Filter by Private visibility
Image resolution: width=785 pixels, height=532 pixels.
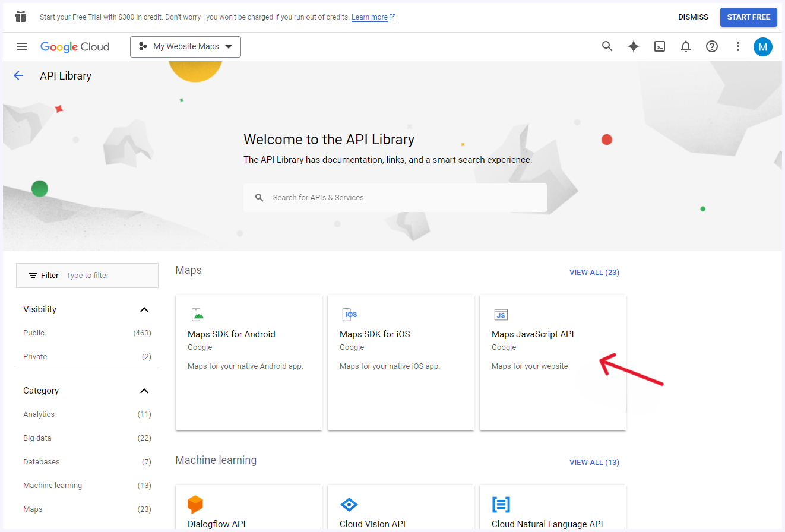[35, 357]
